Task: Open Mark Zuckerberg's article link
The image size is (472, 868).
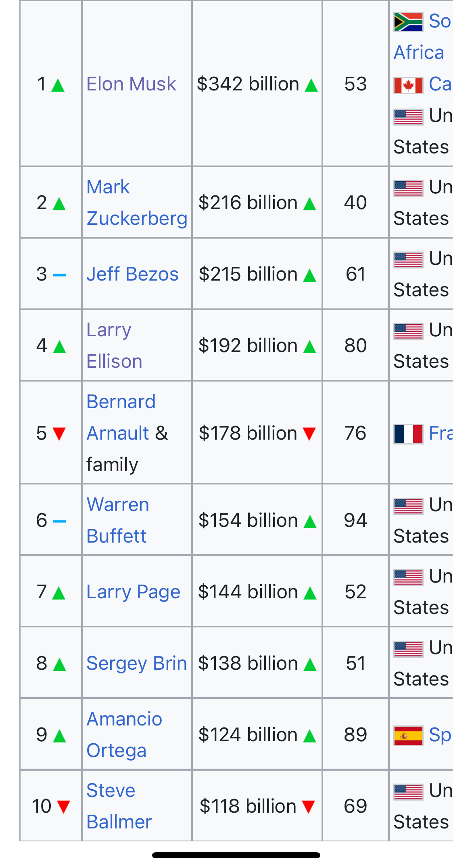Action: point(137,203)
